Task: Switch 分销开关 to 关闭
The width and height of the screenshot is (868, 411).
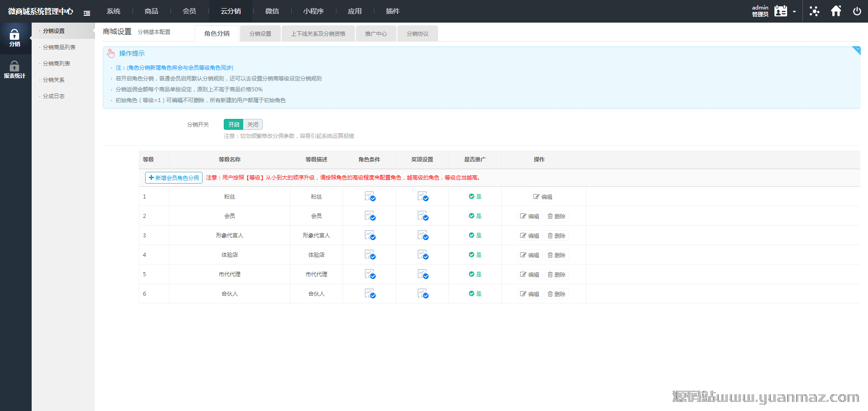Action: (x=253, y=125)
